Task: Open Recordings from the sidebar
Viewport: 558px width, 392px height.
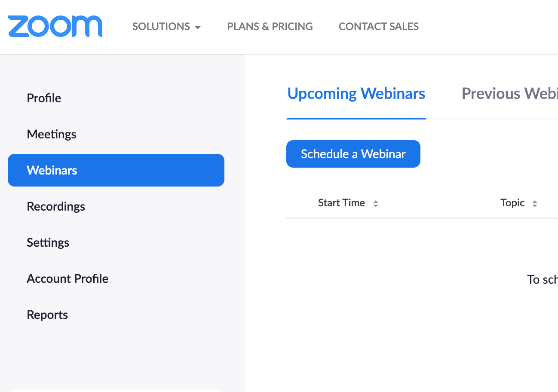Action: tap(56, 206)
